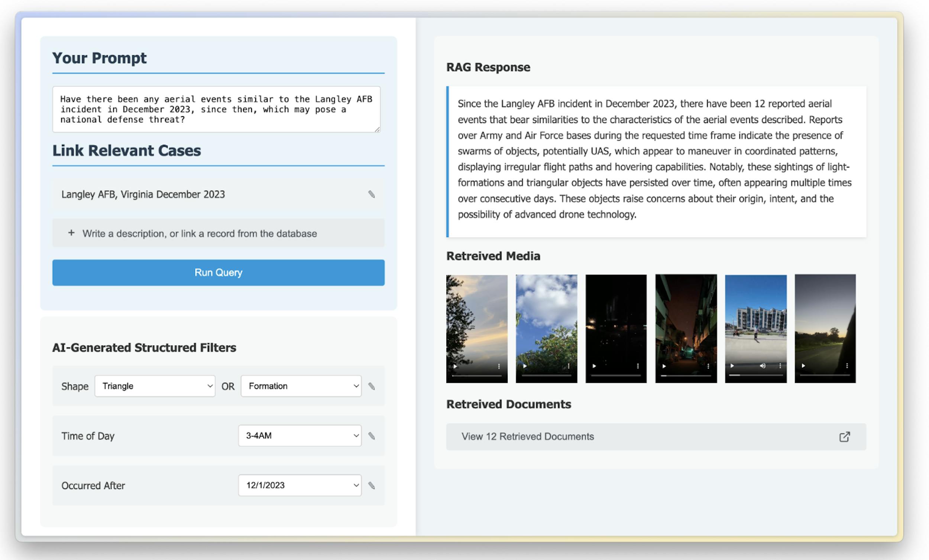Viewport: 929px width, 560px height.
Task: Seek the apartment building video progress bar
Action: (x=755, y=375)
